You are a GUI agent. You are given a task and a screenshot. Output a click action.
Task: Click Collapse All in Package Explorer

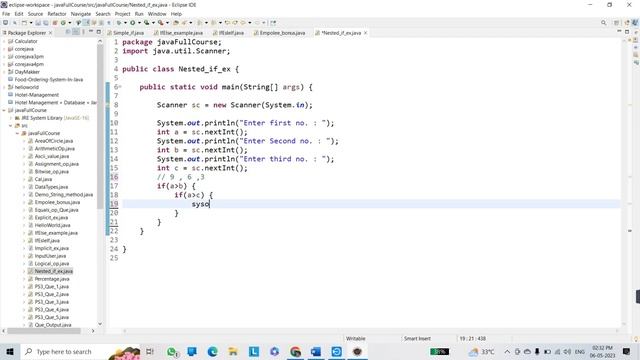pos(68,32)
